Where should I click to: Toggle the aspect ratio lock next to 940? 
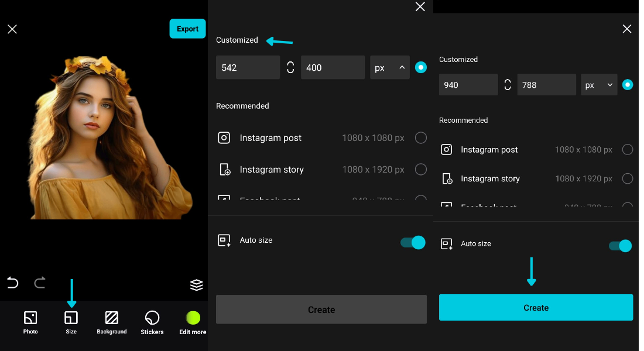click(508, 85)
